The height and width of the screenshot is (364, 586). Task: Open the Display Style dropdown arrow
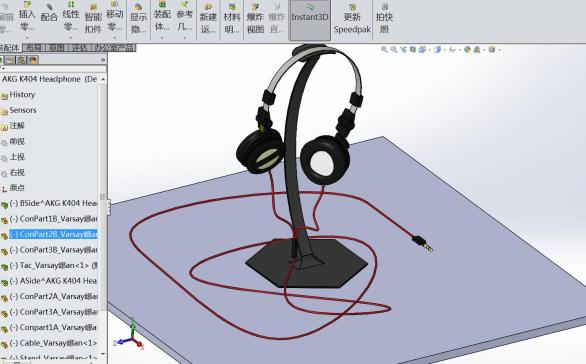(x=444, y=50)
